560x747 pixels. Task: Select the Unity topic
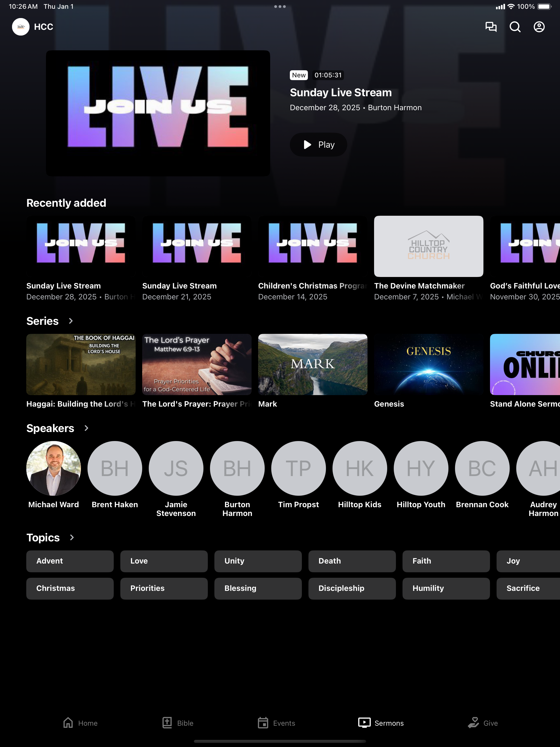click(x=258, y=561)
